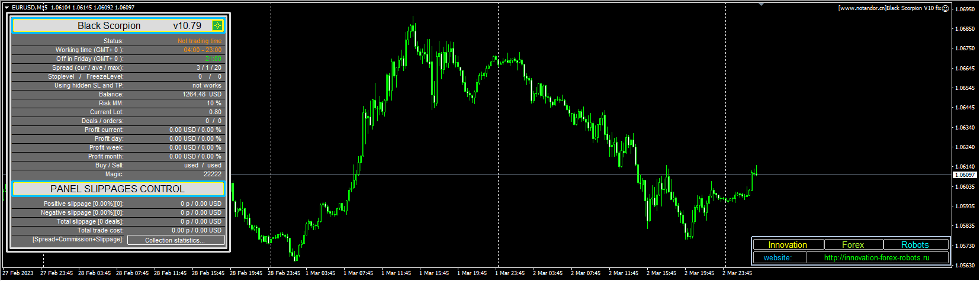Click the smiley face Expert Advisor icon
Viewport: 980px width, 281px height.
945,8
